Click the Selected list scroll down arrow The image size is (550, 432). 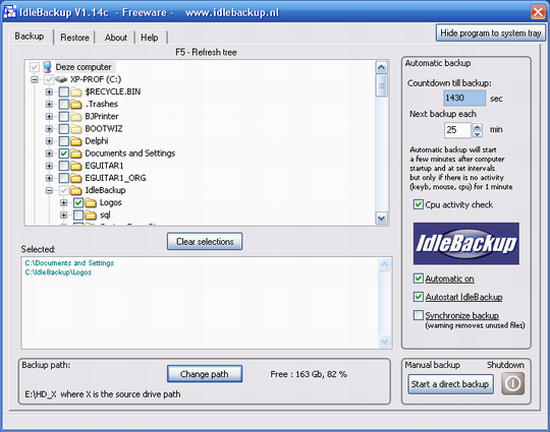pyautogui.click(x=384, y=341)
